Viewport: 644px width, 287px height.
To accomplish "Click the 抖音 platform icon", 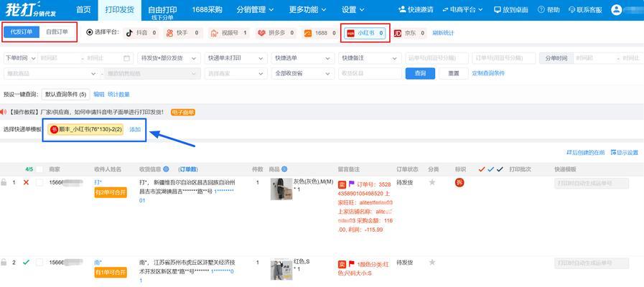I will [130, 33].
